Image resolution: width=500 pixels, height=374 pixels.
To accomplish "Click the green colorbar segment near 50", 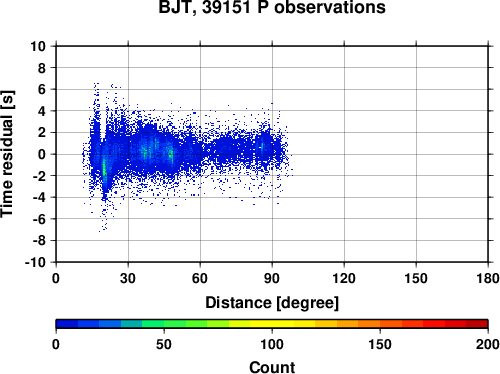I will (x=164, y=324).
